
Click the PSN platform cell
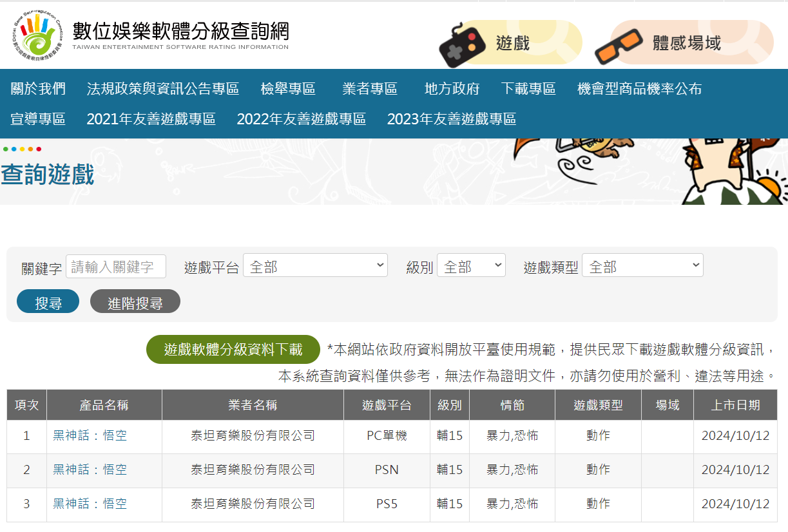pyautogui.click(x=387, y=470)
